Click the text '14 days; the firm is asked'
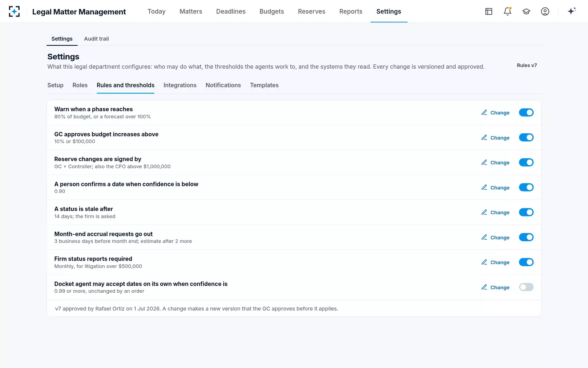Viewport: 588px width, 368px height. click(85, 216)
